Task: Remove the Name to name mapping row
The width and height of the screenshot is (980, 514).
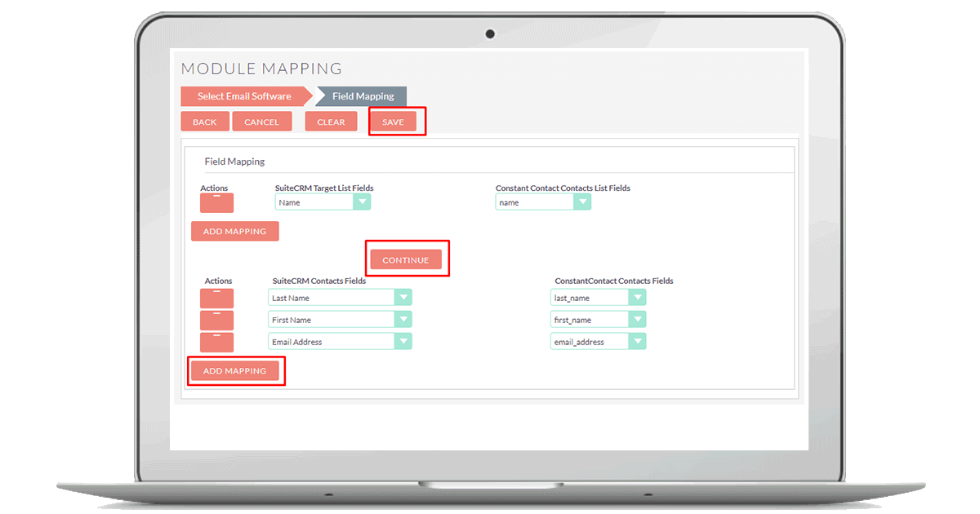Action: (x=216, y=203)
